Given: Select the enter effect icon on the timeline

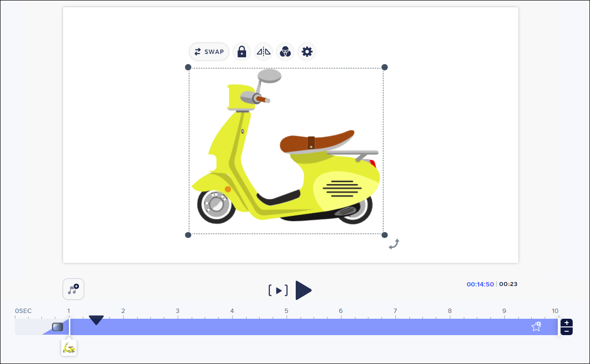Looking at the screenshot, I should pyautogui.click(x=57, y=327).
